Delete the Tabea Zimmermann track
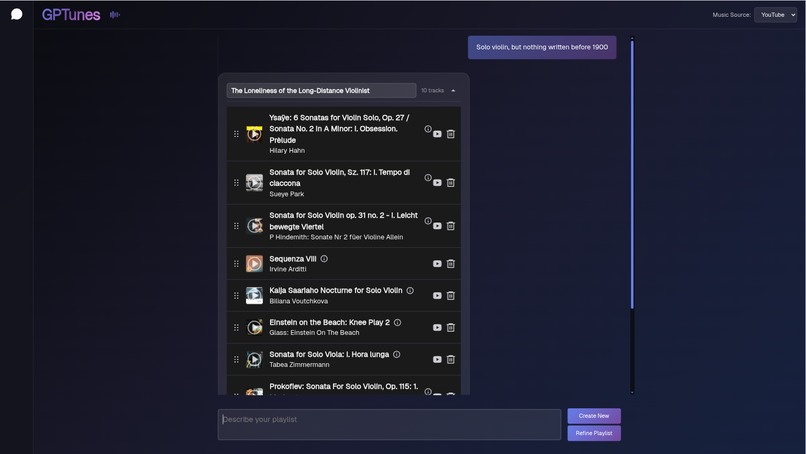Screen dimensions: 806x454 click(x=451, y=359)
